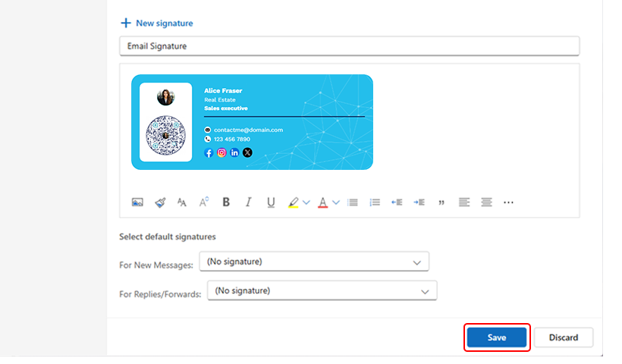Increase the indent

[x=419, y=202]
